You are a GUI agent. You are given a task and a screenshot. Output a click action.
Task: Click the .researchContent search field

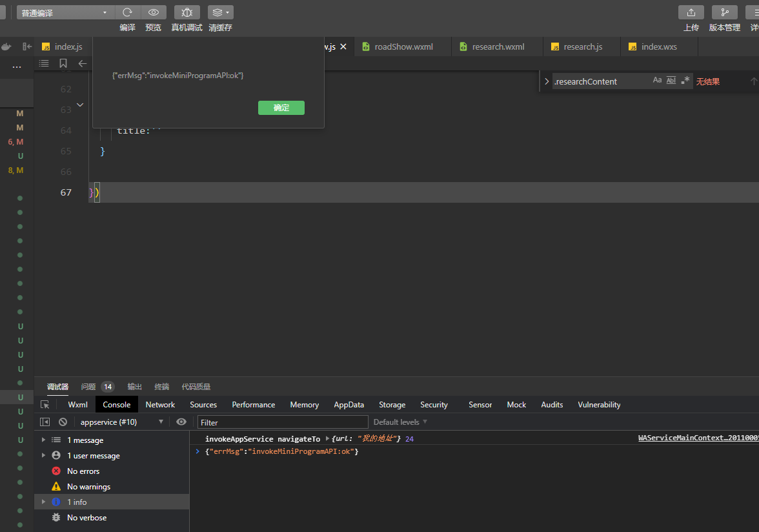click(x=602, y=81)
